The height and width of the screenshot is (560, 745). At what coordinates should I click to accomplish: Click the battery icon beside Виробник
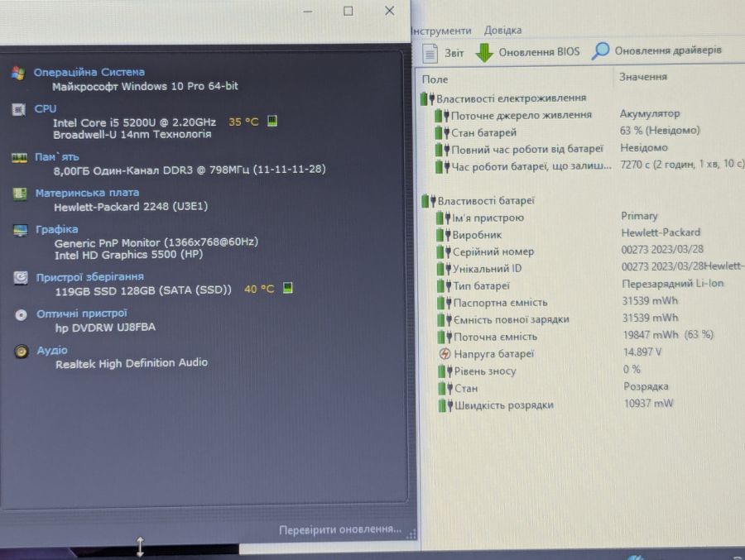tap(444, 235)
